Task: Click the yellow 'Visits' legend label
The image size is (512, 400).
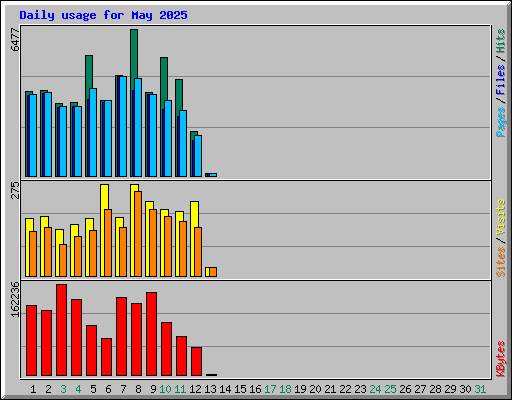Action: pos(501,217)
